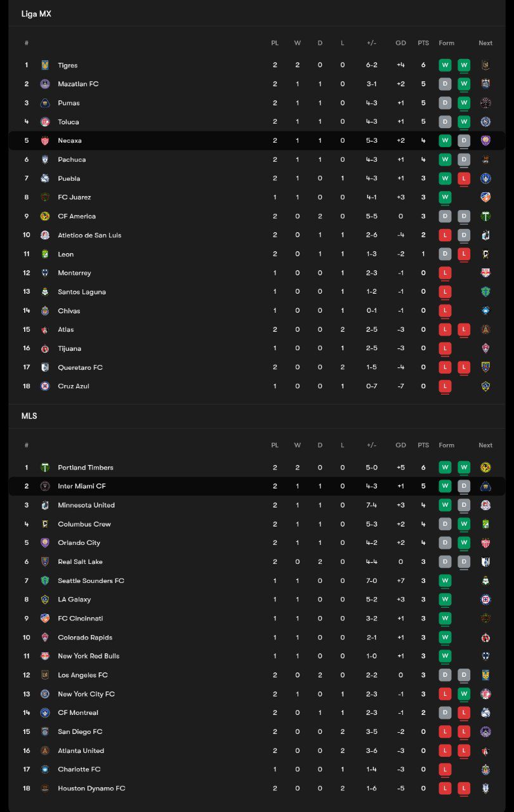The height and width of the screenshot is (812, 514).
Task: Click the win badge in FC Juarez row
Action: click(445, 197)
